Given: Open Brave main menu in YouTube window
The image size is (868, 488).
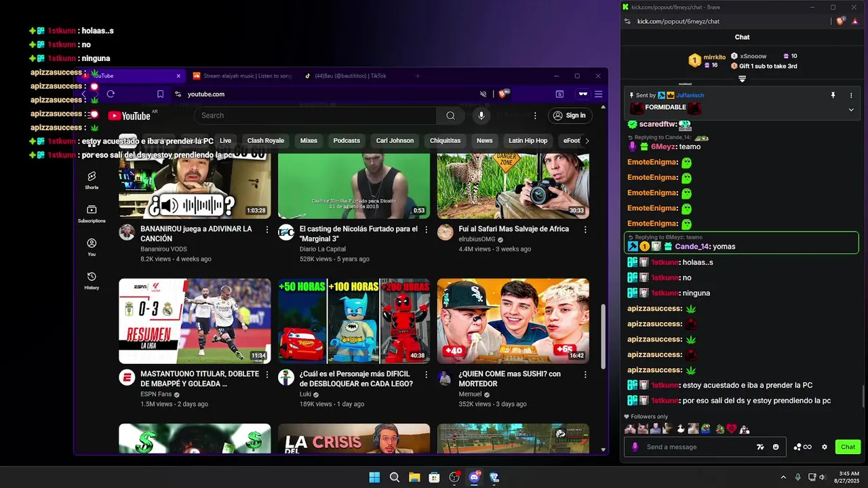Looking at the screenshot, I should pyautogui.click(x=598, y=94).
